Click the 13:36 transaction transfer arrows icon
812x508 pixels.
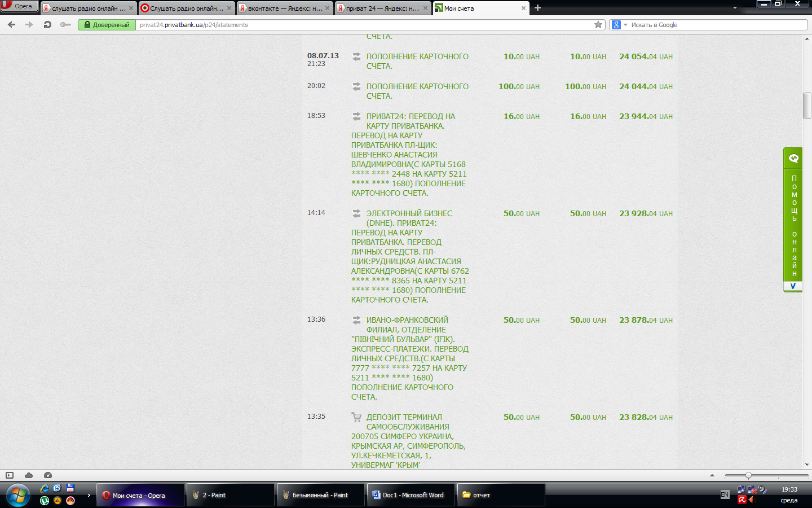pyautogui.click(x=356, y=320)
